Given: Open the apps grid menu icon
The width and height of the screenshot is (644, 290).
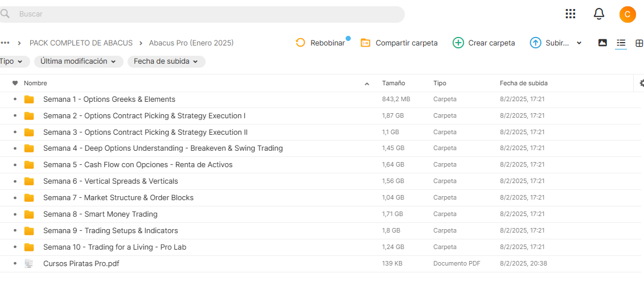Looking at the screenshot, I should 571,14.
